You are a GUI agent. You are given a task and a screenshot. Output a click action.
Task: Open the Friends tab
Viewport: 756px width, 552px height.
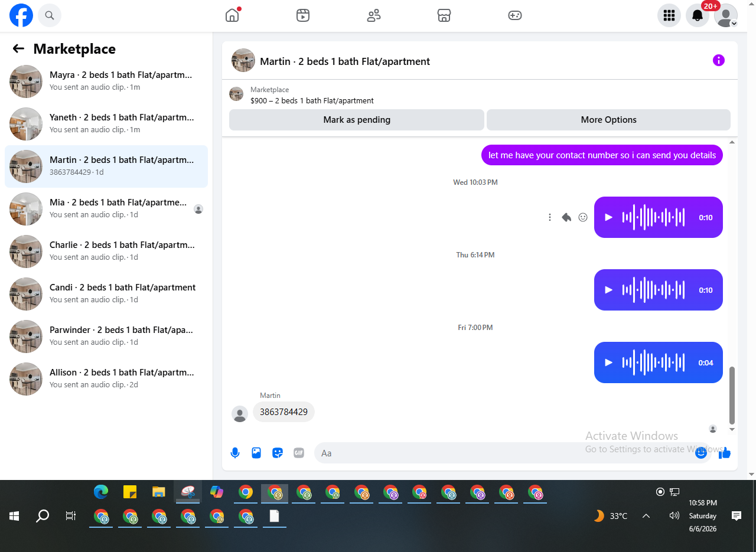click(374, 15)
